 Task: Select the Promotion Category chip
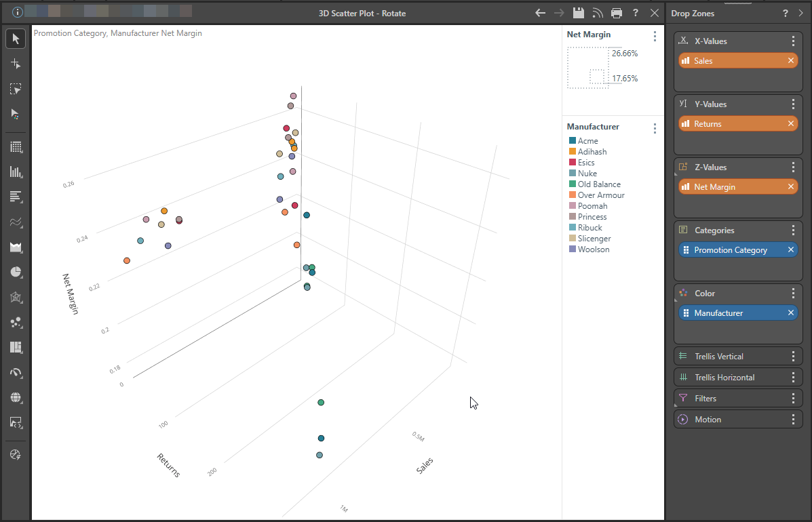coord(738,250)
